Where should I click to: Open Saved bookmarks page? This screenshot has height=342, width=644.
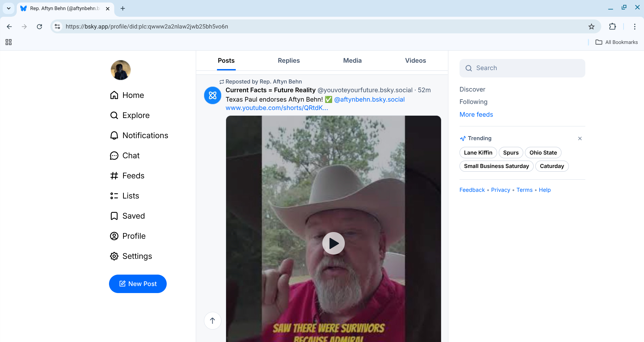point(127,216)
